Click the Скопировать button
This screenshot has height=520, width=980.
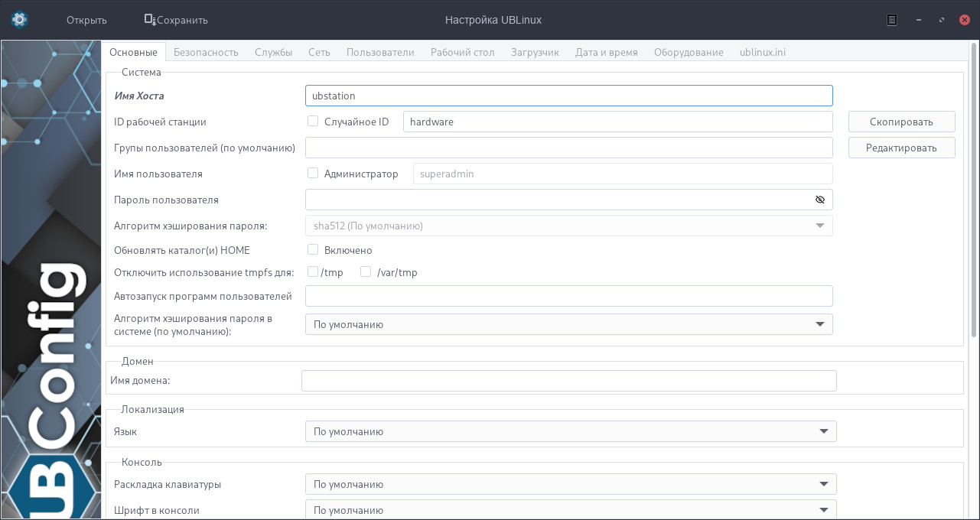pyautogui.click(x=901, y=122)
